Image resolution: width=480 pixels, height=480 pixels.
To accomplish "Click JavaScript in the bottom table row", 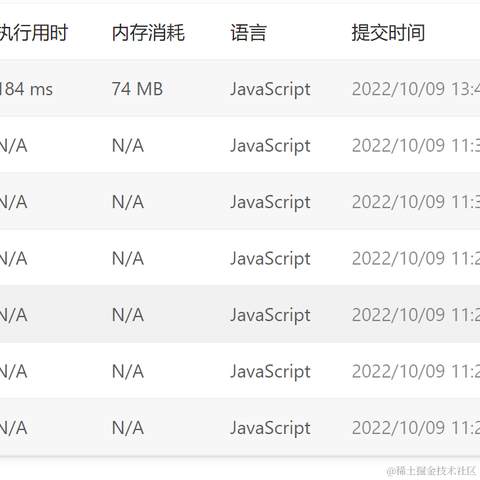I will click(270, 428).
